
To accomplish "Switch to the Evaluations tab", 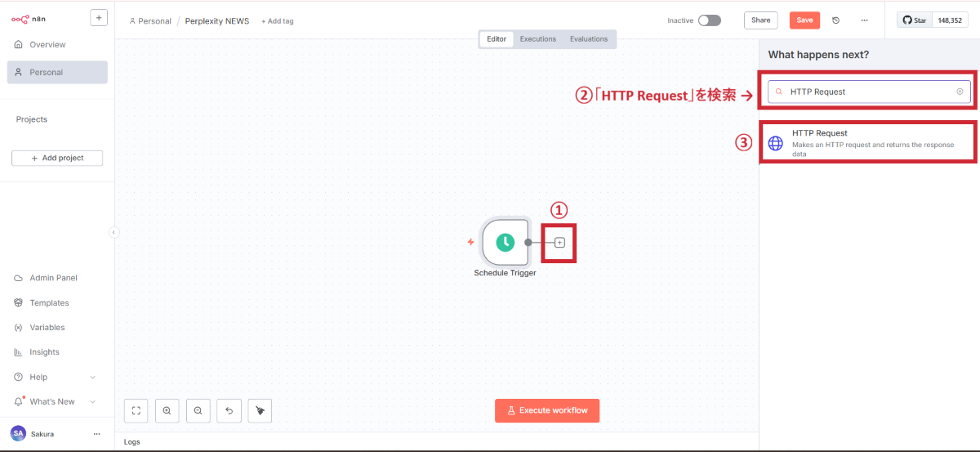I will click(588, 39).
